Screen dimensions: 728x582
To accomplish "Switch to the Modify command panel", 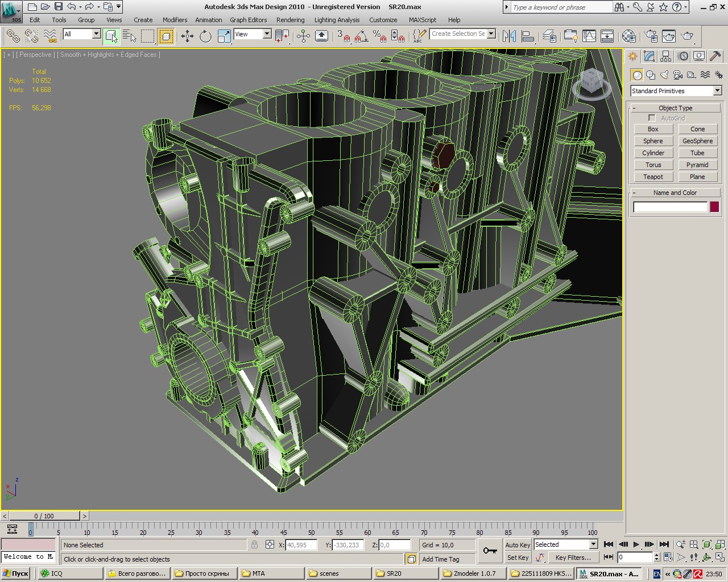I will (650, 56).
